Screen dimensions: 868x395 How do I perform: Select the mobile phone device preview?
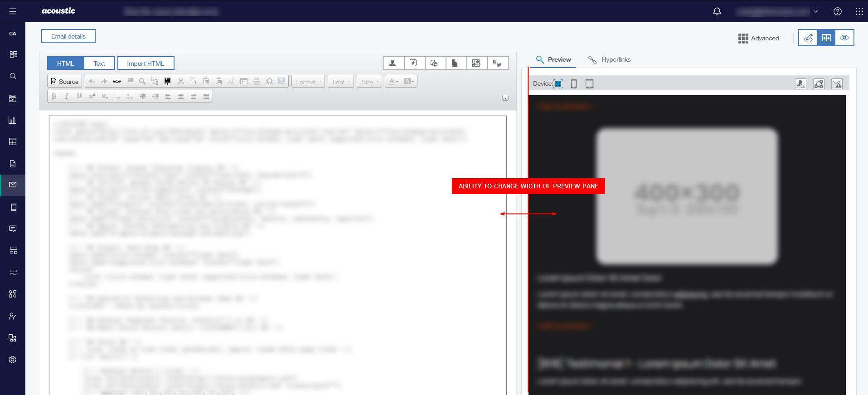[x=573, y=84]
